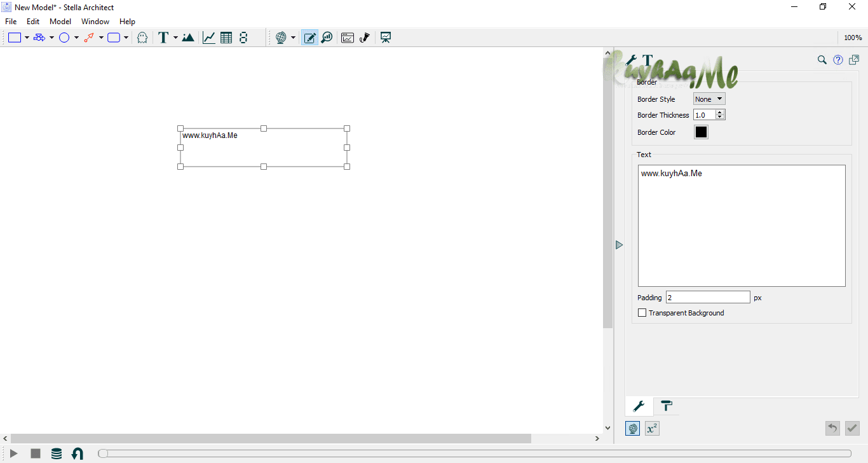Enable the Transparent Background checkbox
Image resolution: width=868 pixels, height=463 pixels.
[x=642, y=313]
